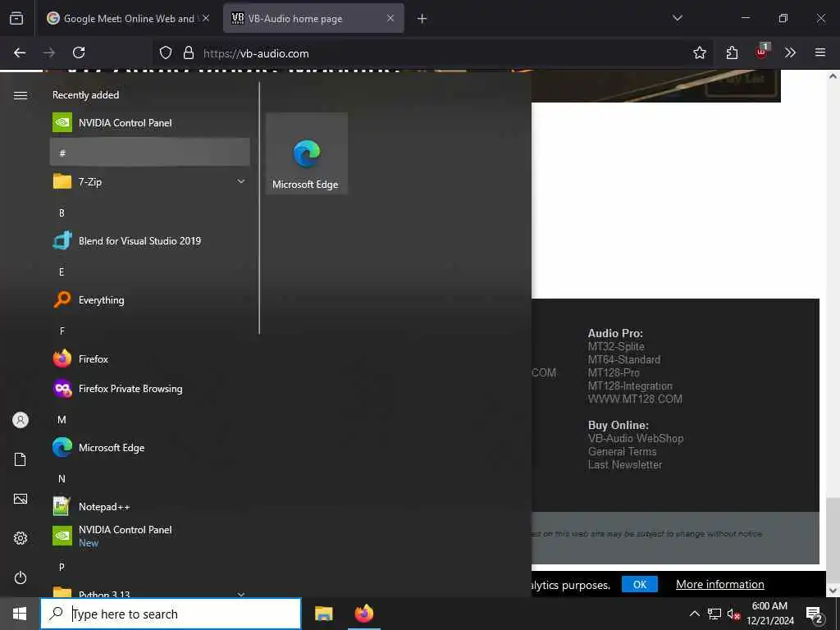Expand the 7-Zip folder chevron

240,181
